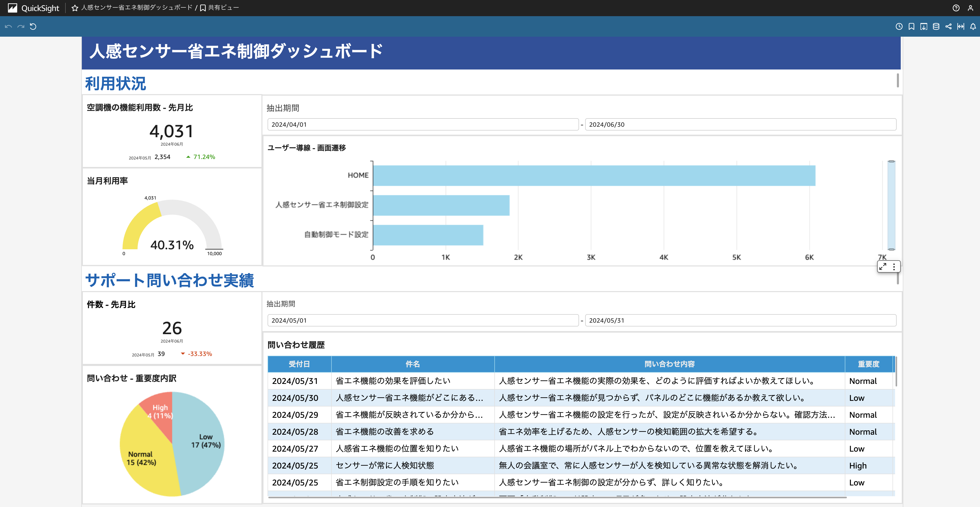This screenshot has height=507, width=980.
Task: Click the undo arrow icon
Action: click(x=8, y=26)
